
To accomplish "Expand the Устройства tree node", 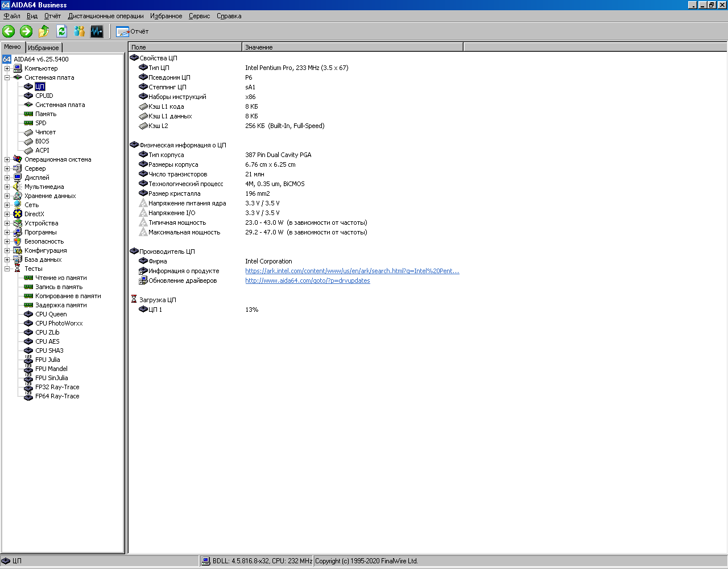I will 7,223.
